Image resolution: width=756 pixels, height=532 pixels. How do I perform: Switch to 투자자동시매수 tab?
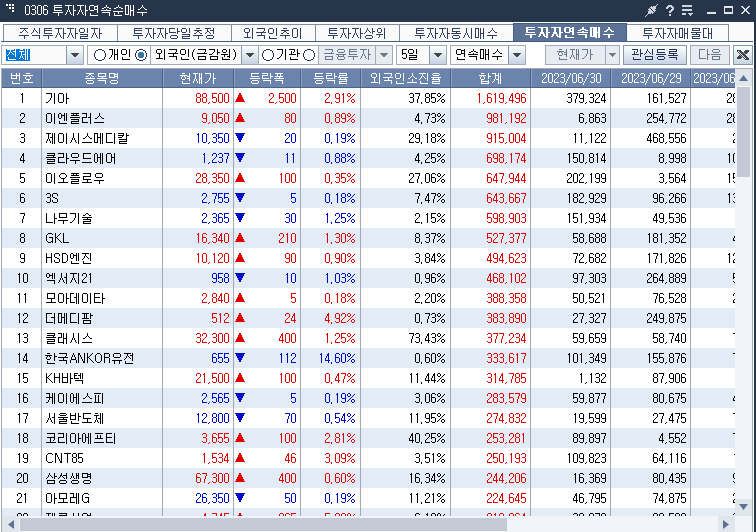click(456, 33)
